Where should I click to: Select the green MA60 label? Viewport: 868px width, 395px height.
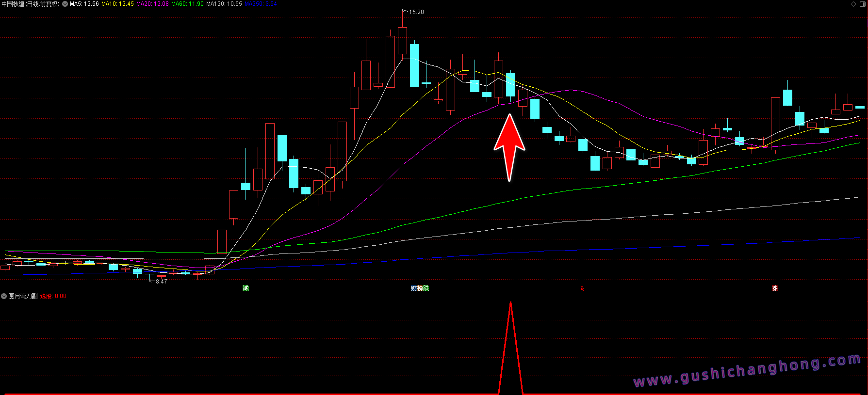[187, 4]
